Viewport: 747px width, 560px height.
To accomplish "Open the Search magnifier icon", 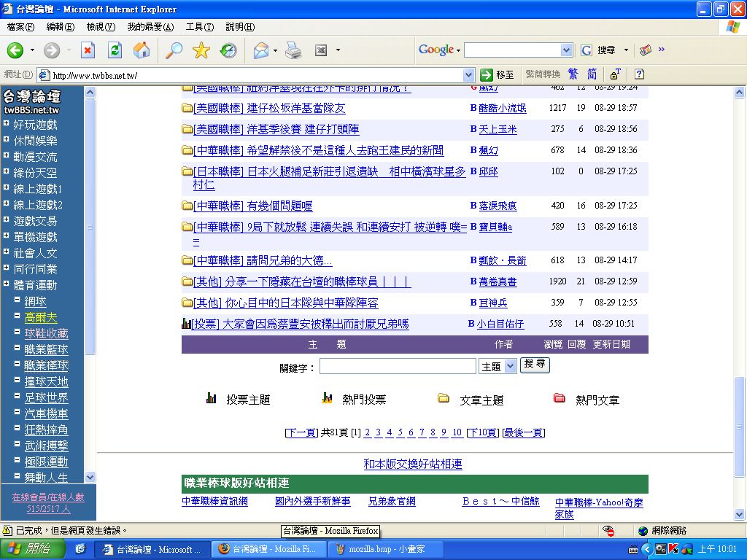I will 174,50.
